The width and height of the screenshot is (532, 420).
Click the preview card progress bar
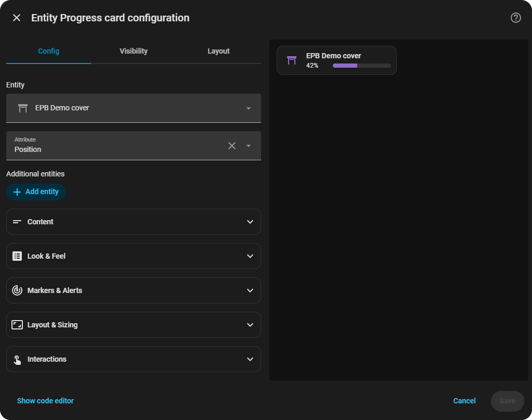click(361, 66)
